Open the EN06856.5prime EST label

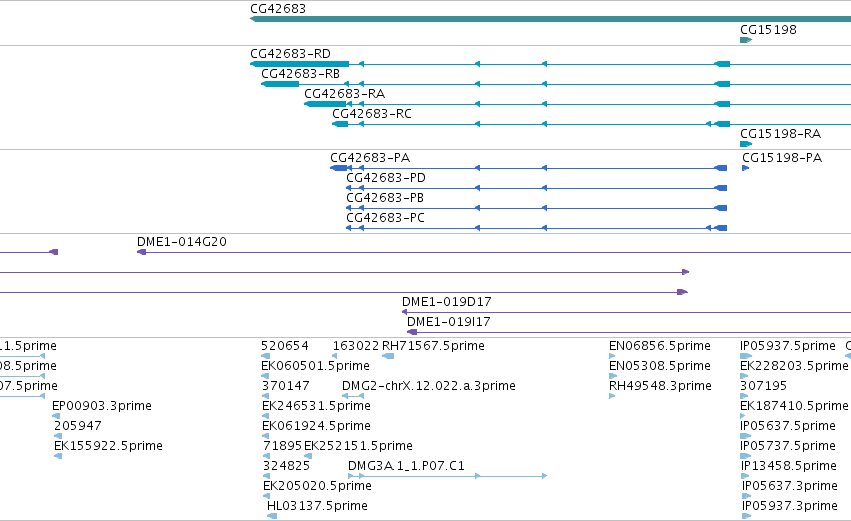[660, 346]
